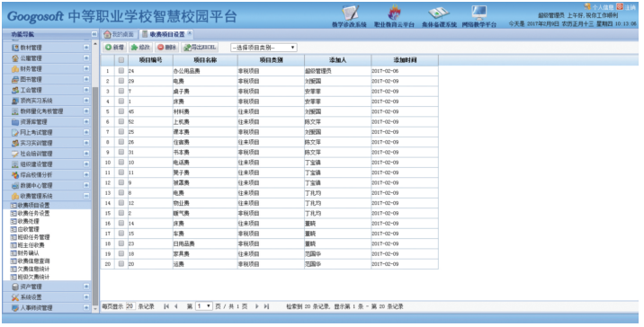The image size is (644, 327).
Task: Check the box for 上机费 row
Action: click(121, 121)
